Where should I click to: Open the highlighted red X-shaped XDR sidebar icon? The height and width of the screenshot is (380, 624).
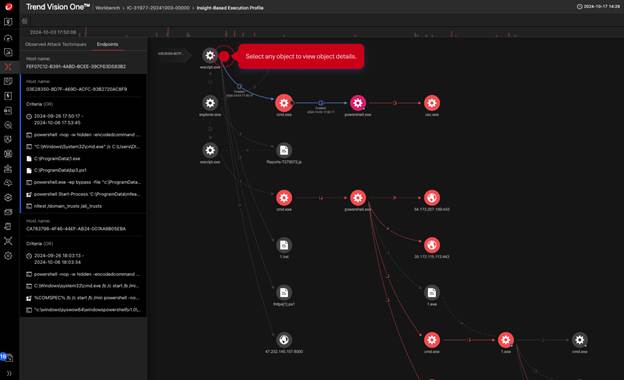(8, 67)
